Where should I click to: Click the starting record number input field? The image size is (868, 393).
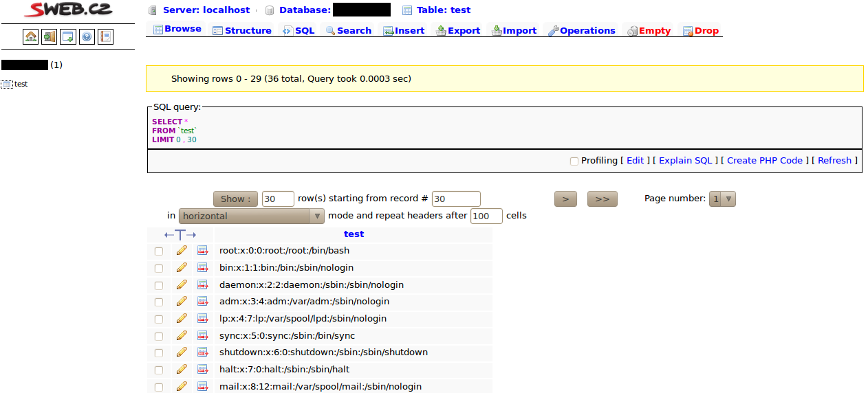coord(455,199)
